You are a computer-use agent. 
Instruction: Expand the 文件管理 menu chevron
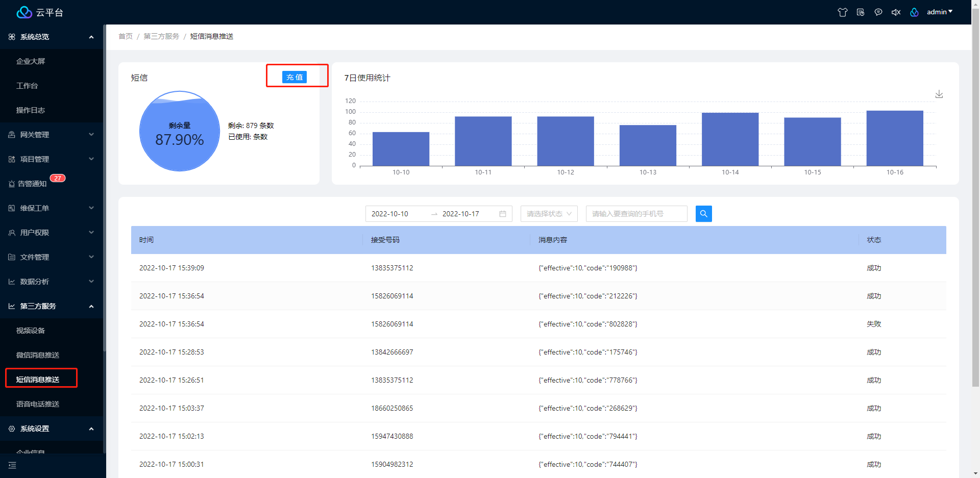[91, 257]
